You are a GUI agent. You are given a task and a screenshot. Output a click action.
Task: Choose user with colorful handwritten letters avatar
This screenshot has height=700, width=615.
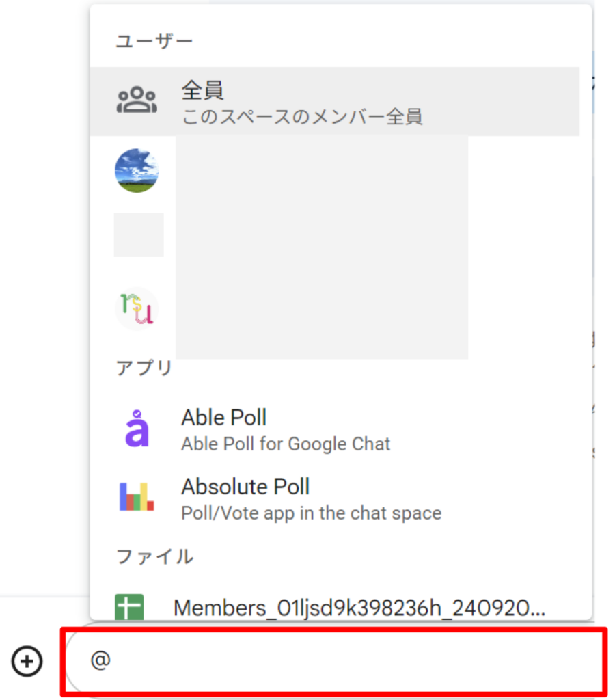pyautogui.click(x=137, y=309)
